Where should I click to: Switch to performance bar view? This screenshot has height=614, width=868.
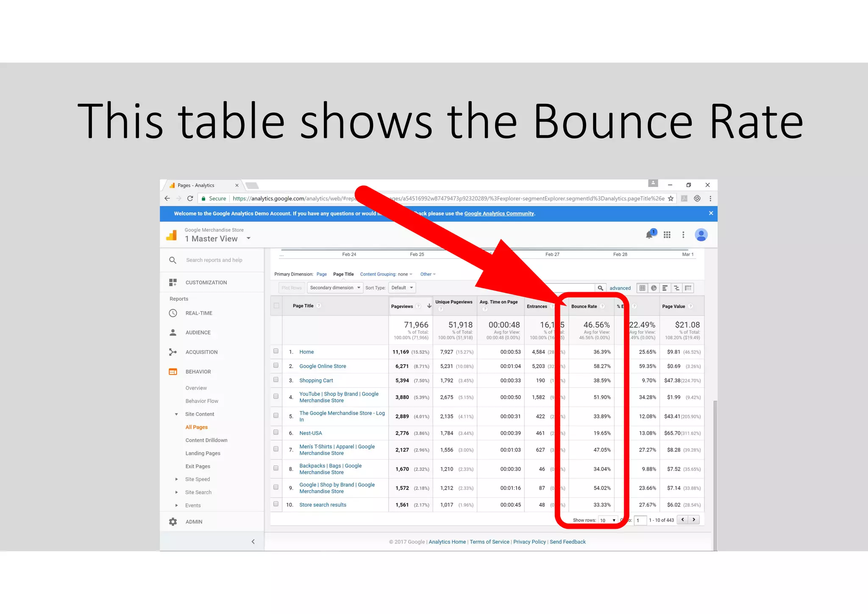pyautogui.click(x=665, y=288)
